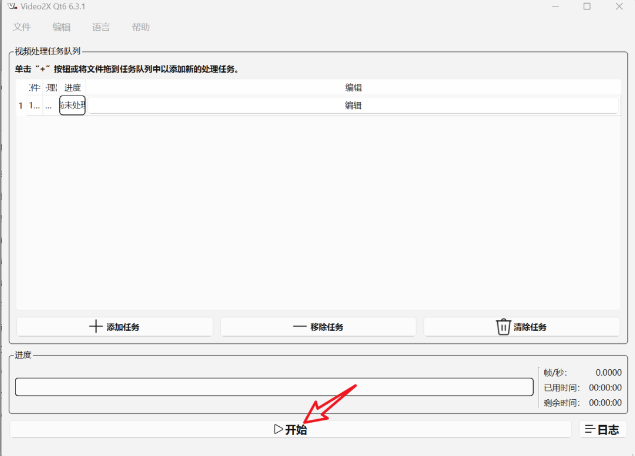
Task: Click the overall progress bar
Action: click(x=274, y=387)
